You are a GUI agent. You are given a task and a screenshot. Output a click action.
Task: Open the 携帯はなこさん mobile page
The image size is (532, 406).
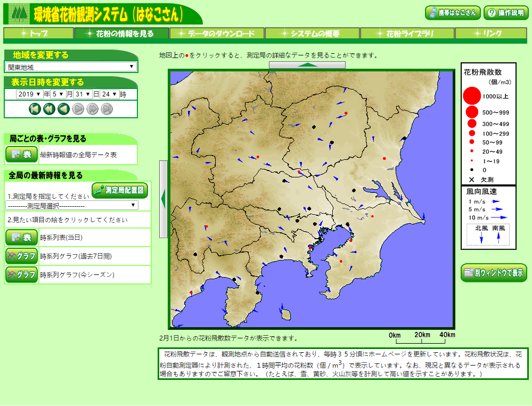click(x=453, y=13)
